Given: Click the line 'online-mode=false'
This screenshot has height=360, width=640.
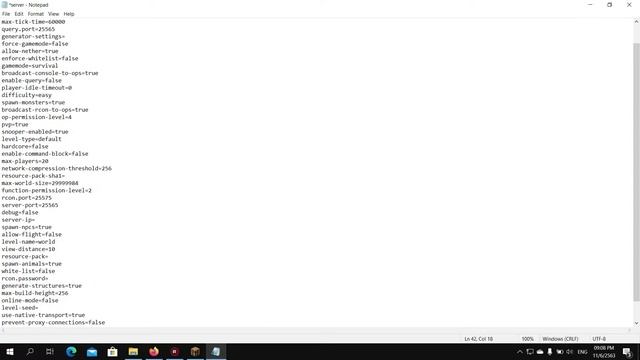Looking at the screenshot, I should [30, 300].
